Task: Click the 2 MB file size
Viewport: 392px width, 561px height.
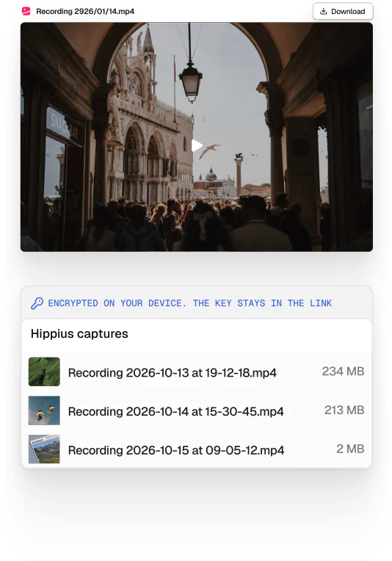Action: pos(350,449)
